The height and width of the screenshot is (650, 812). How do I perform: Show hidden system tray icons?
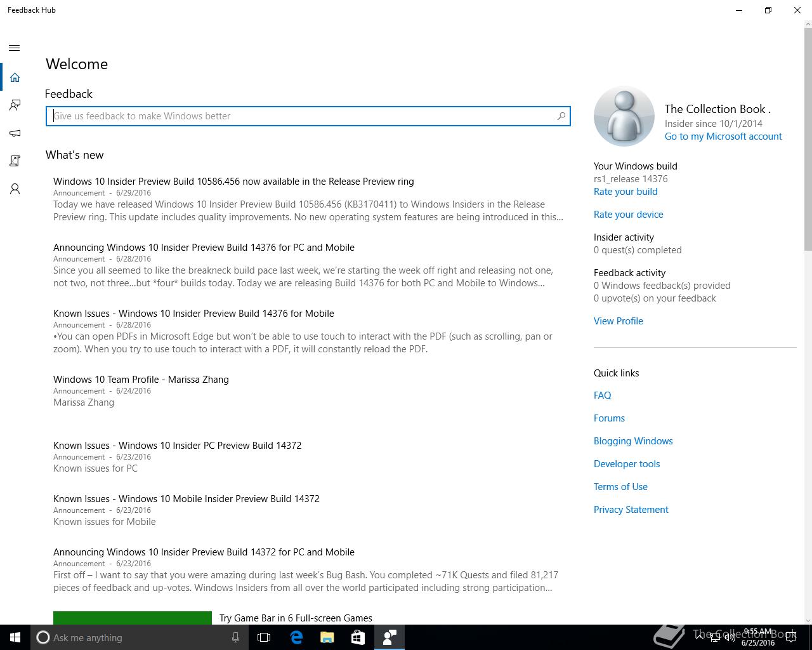[x=700, y=637]
